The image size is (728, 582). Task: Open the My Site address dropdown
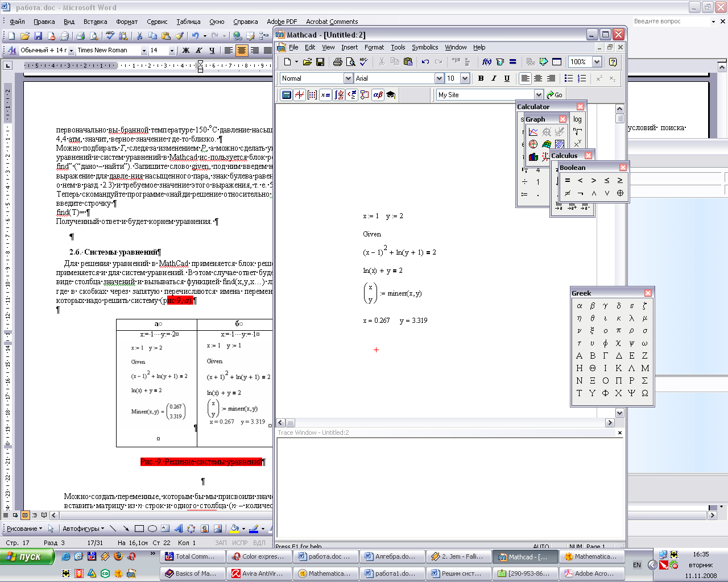pos(539,95)
